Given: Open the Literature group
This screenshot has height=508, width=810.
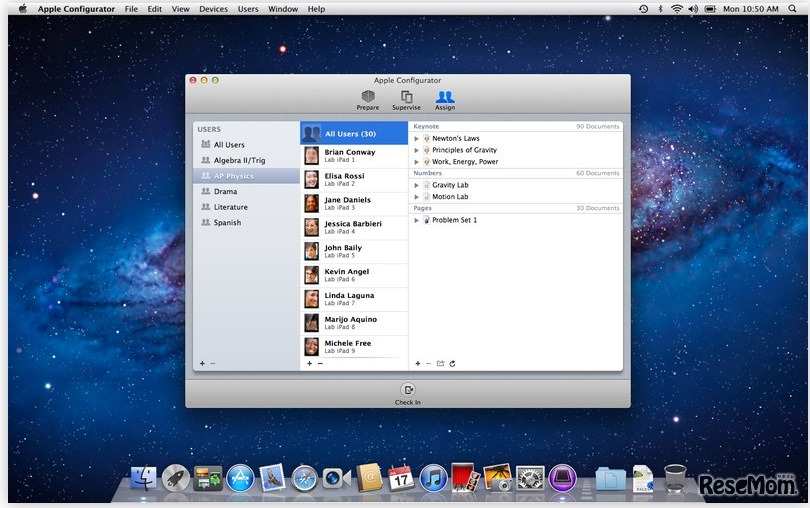Looking at the screenshot, I should pyautogui.click(x=247, y=207).
